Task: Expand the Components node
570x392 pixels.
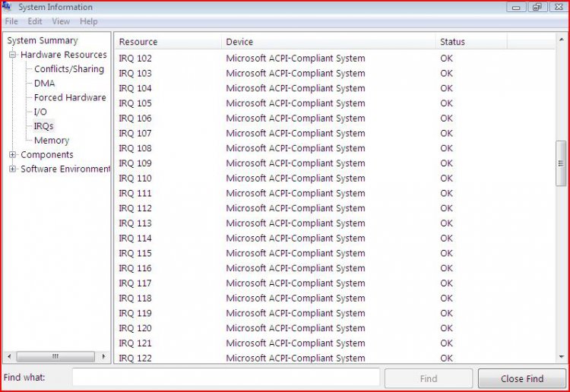Action: click(13, 155)
